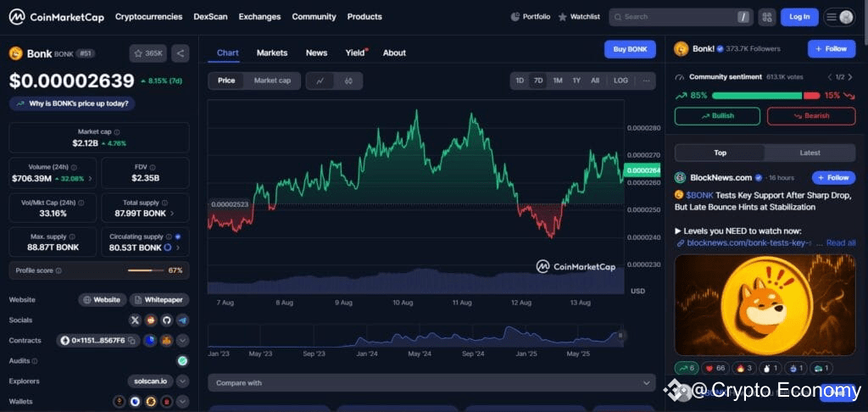Switch to the About tab
The height and width of the screenshot is (412, 868).
click(395, 53)
